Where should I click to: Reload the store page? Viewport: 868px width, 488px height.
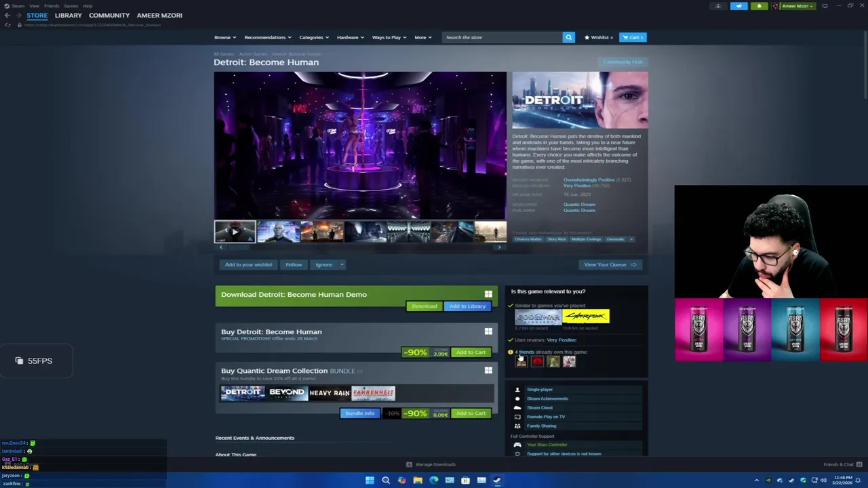tap(7, 25)
